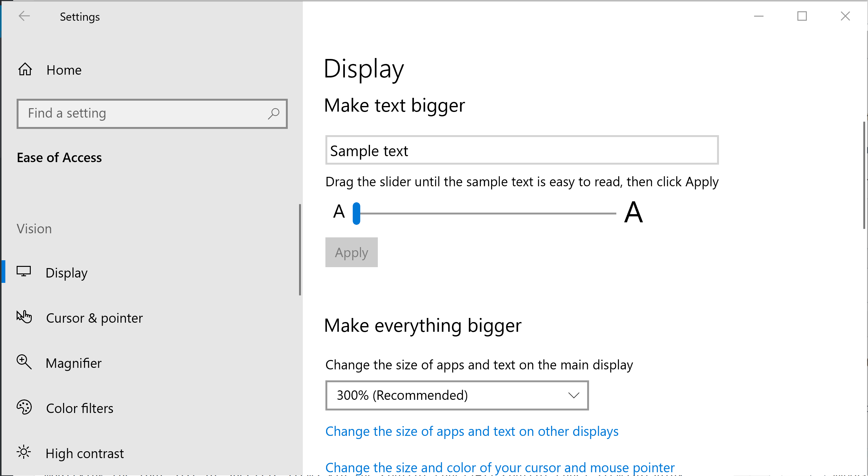Select Display menu item in Vision section
The width and height of the screenshot is (868, 476).
point(67,272)
